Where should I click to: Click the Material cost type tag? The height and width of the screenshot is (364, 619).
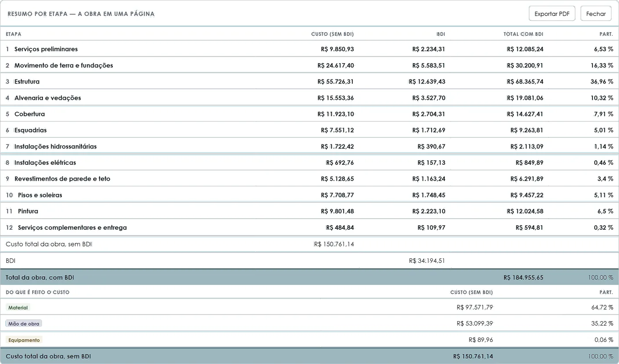pyautogui.click(x=18, y=307)
